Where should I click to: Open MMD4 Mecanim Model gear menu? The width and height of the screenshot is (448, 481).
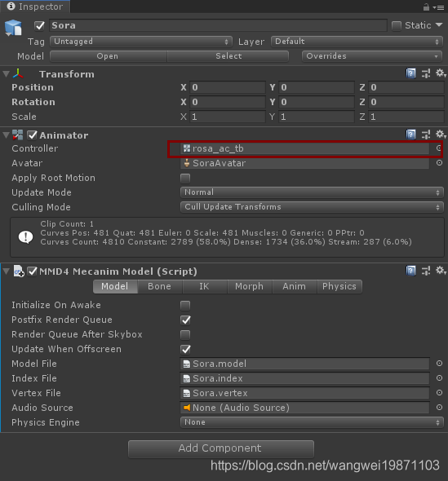point(441,270)
